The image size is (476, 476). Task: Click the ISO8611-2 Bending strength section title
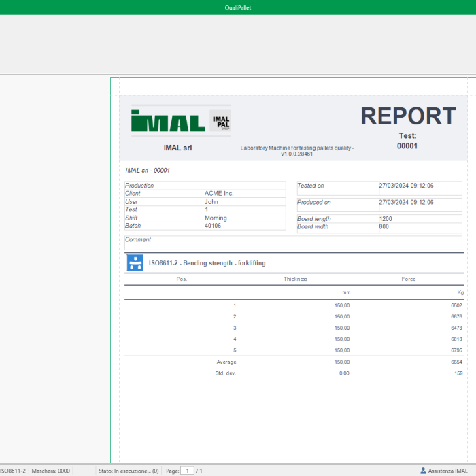coord(207,263)
